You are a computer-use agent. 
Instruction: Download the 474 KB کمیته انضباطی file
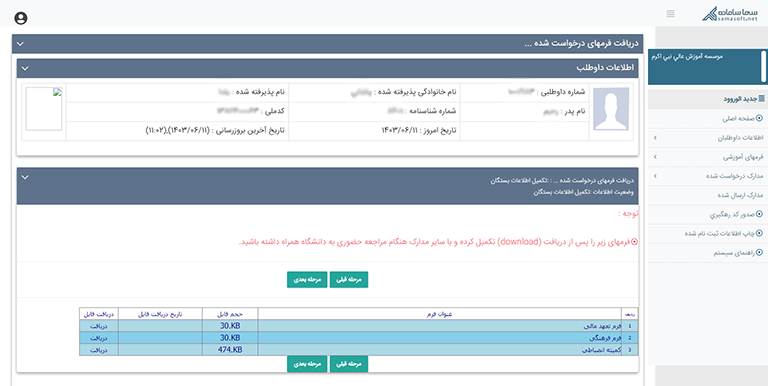coord(98,350)
